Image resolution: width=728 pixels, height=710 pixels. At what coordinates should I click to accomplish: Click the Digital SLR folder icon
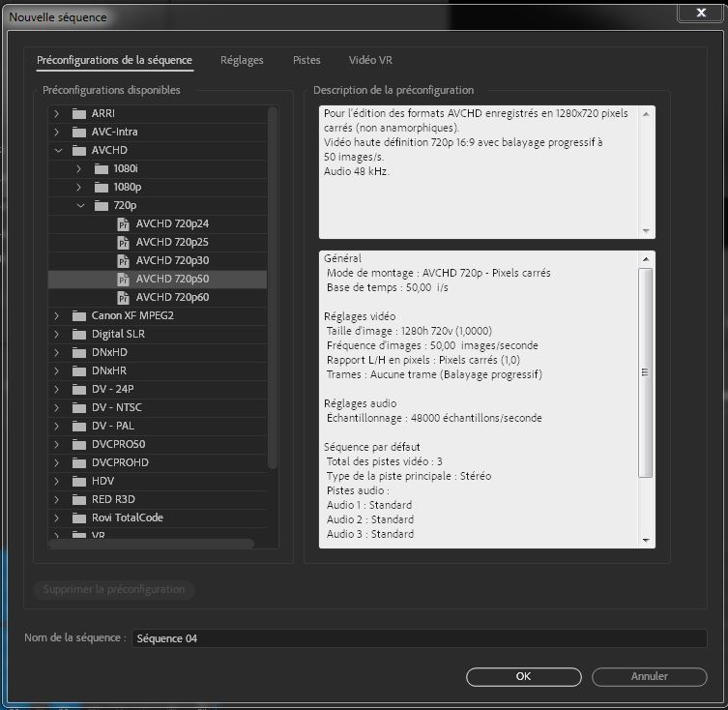pos(79,334)
